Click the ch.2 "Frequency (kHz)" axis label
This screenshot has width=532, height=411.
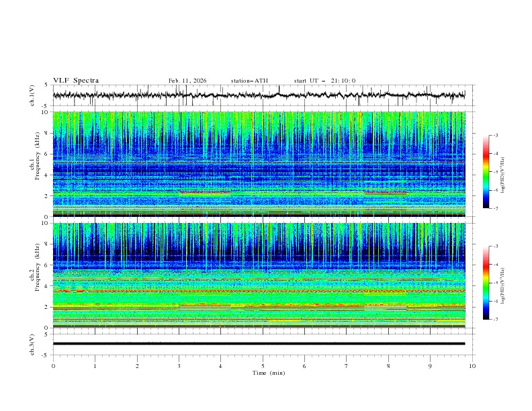click(38, 267)
